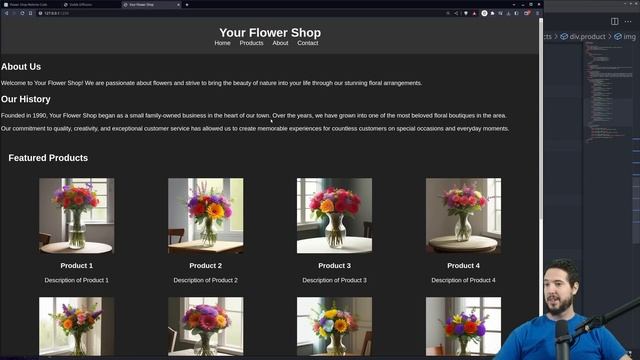The image size is (640, 360).
Task: Open site info icon before the 127.0.0.1 address
Action: tap(40, 13)
